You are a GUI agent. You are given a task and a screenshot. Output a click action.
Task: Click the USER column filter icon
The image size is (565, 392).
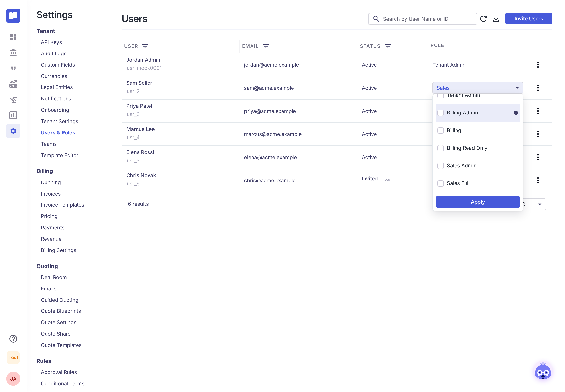(x=145, y=46)
